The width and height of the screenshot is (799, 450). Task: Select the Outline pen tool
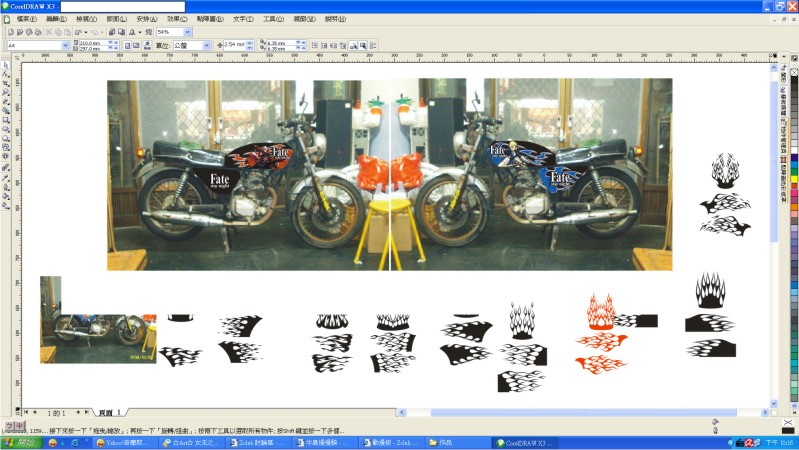6,187
